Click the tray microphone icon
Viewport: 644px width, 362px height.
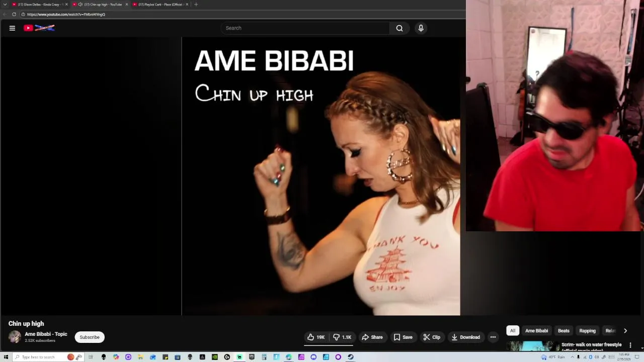tap(578, 357)
